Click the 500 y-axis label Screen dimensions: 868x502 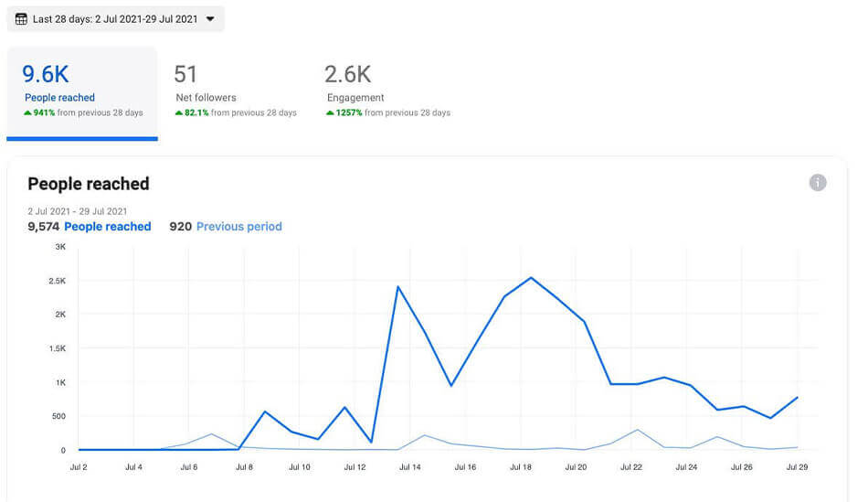click(58, 416)
